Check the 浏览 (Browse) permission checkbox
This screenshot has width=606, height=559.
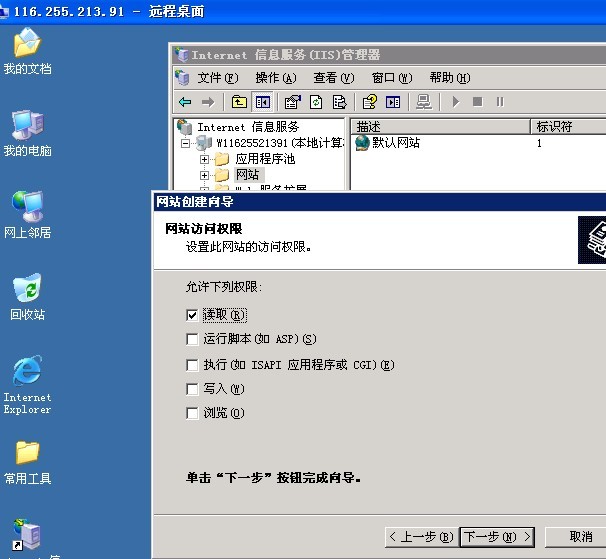coord(193,413)
